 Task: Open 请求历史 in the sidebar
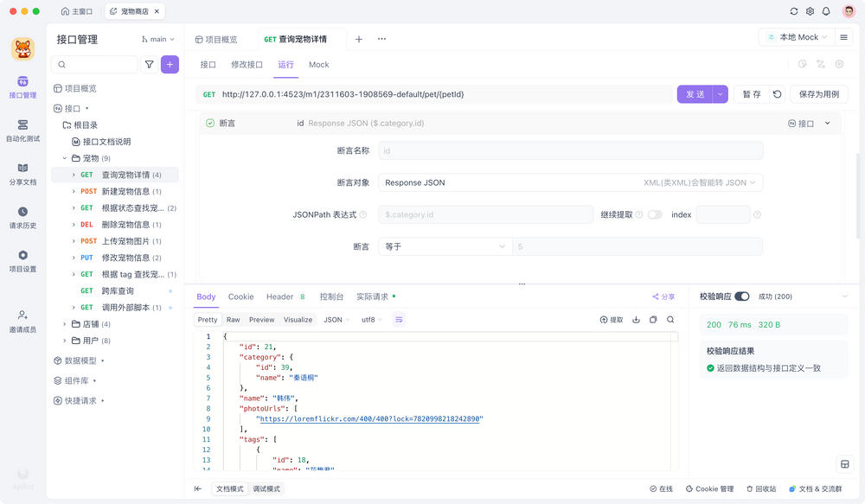pyautogui.click(x=22, y=217)
